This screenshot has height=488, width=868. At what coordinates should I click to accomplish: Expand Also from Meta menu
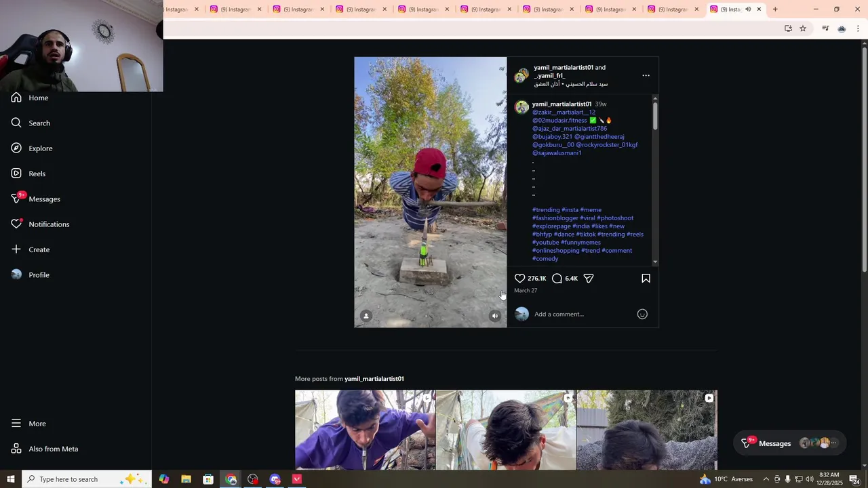pyautogui.click(x=45, y=449)
